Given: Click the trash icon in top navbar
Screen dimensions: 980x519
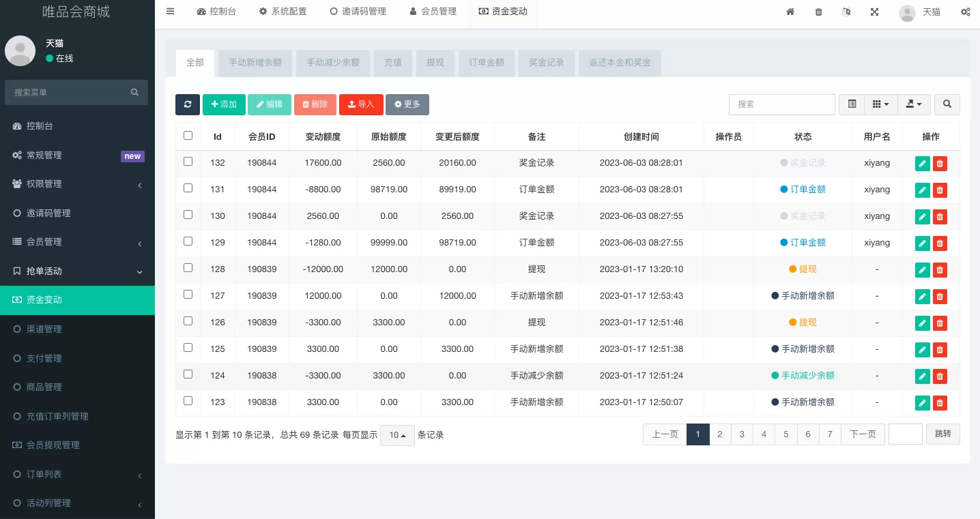Looking at the screenshot, I should 818,12.
